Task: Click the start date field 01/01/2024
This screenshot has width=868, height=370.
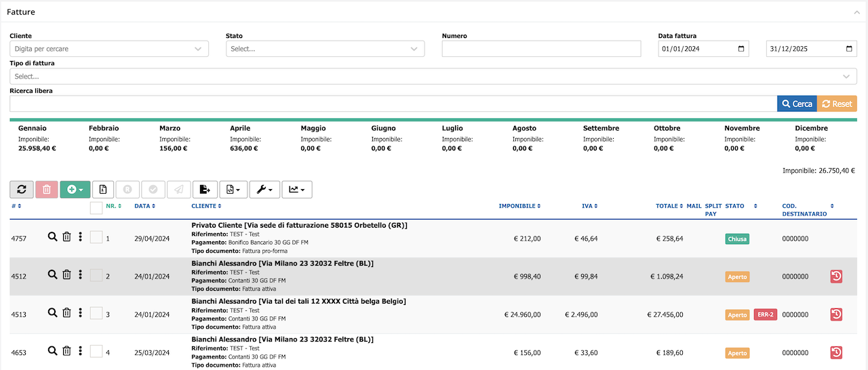Action: pos(703,49)
